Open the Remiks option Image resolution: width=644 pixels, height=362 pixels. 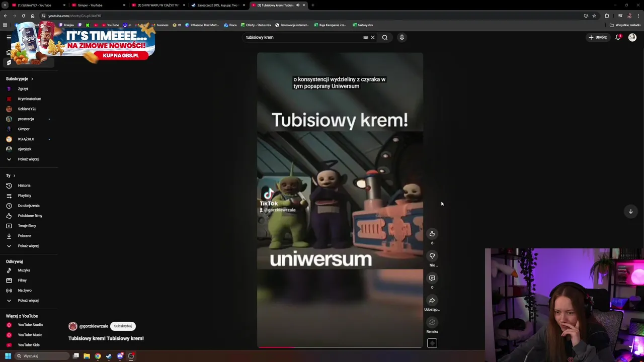coord(432,322)
